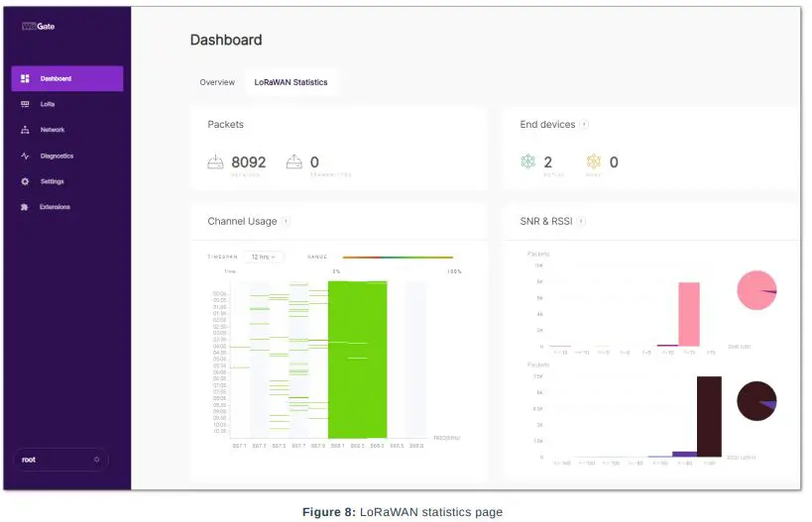Click the transmitted packets count 0
The height and width of the screenshot is (522, 812).
pos(314,162)
